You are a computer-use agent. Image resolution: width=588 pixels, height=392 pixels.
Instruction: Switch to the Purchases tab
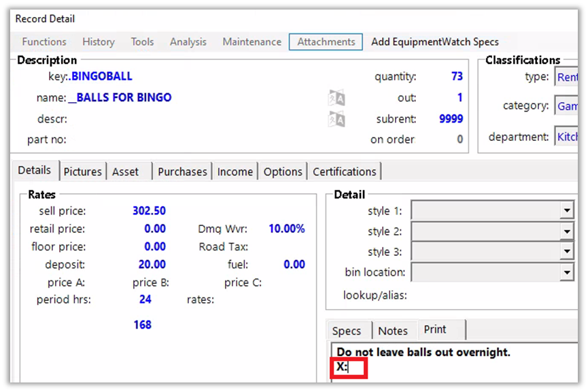(181, 171)
